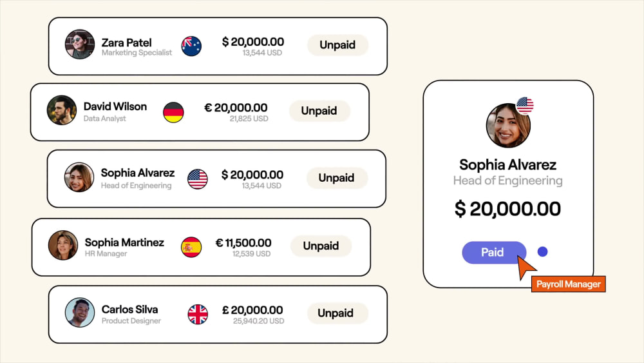Click the US flag in Sophia Alvarez's list row
The image size is (644, 363).
coord(198,179)
